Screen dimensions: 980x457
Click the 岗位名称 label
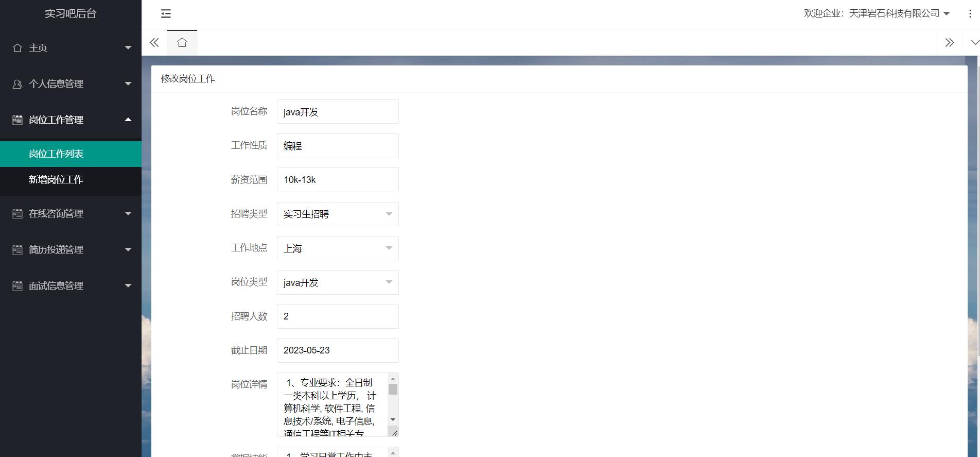249,111
